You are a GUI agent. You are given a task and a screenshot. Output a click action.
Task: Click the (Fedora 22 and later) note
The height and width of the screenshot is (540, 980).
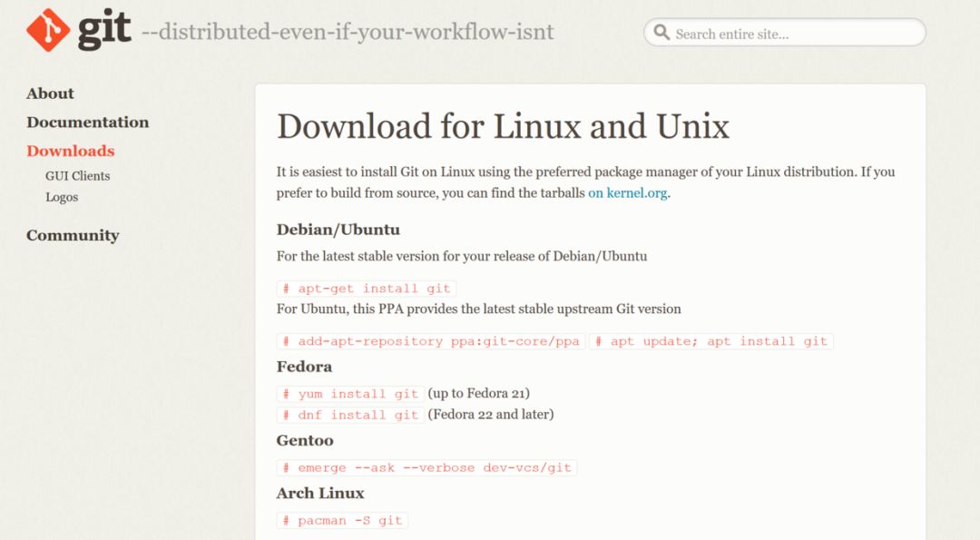491,415
